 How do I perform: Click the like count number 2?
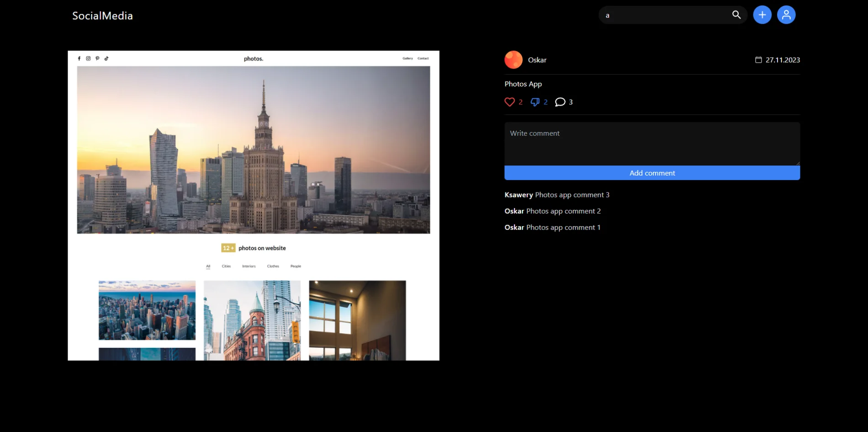point(520,102)
